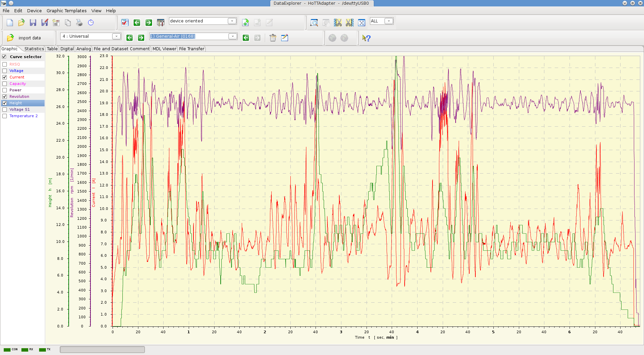The height and width of the screenshot is (355, 644).
Task: Uncheck the Current curve checkbox
Action: [x=5, y=77]
